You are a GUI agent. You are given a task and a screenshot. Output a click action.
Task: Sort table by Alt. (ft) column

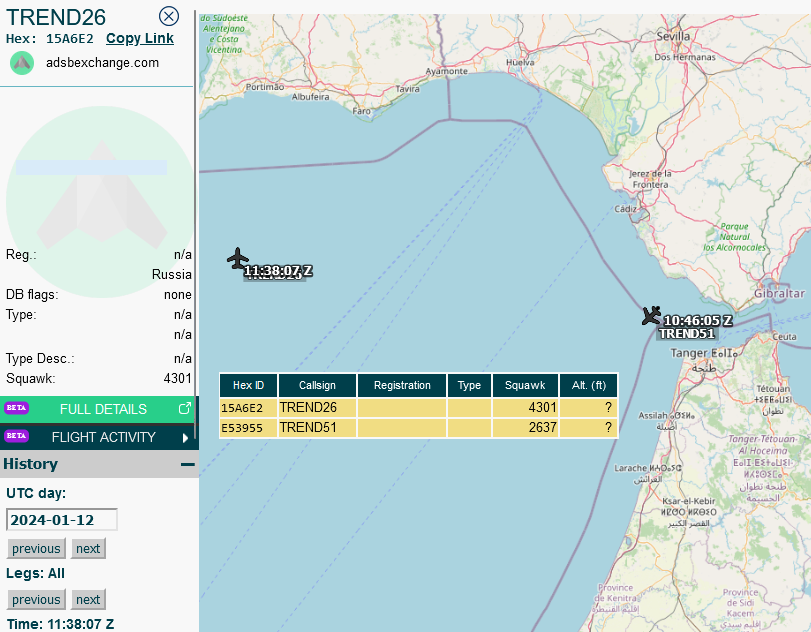tap(589, 385)
